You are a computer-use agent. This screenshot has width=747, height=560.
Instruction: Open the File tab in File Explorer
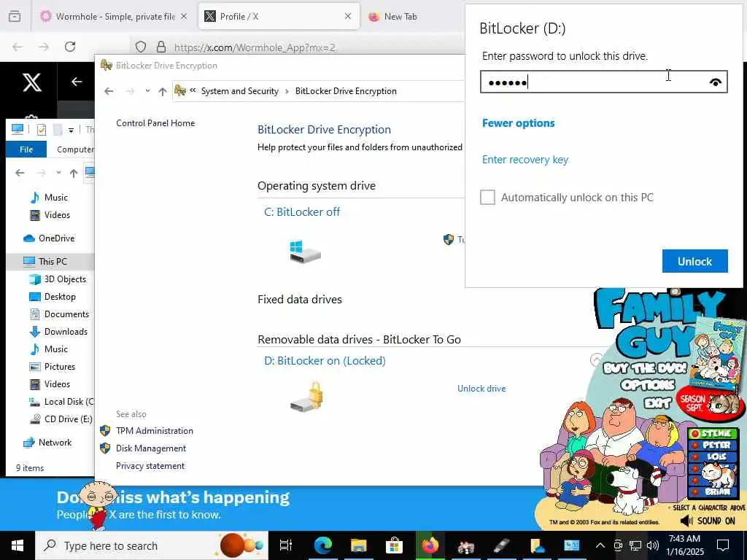pyautogui.click(x=26, y=149)
